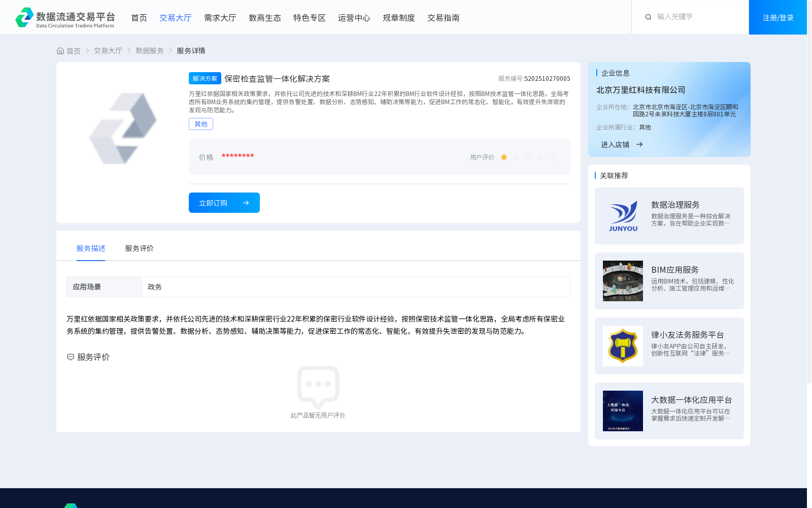Image resolution: width=812 pixels, height=508 pixels.
Task: Click the 此产品暂无用户评价 text
Action: coord(318,416)
